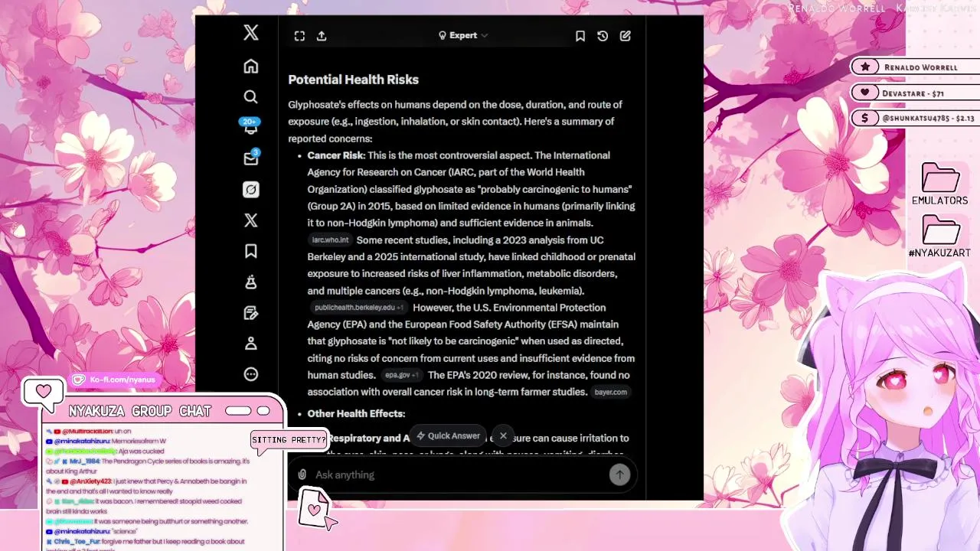Open the epa.gov citation chip

point(402,375)
